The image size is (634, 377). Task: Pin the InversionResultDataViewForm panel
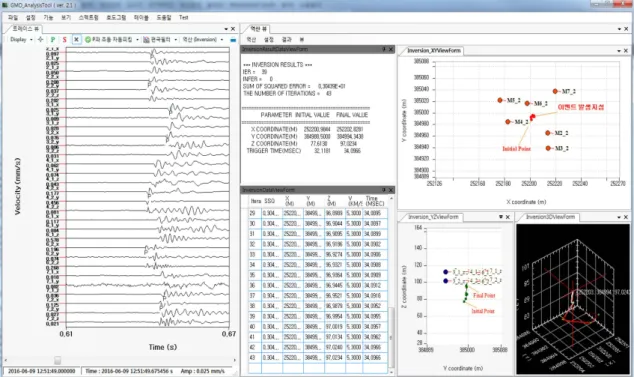point(384,49)
